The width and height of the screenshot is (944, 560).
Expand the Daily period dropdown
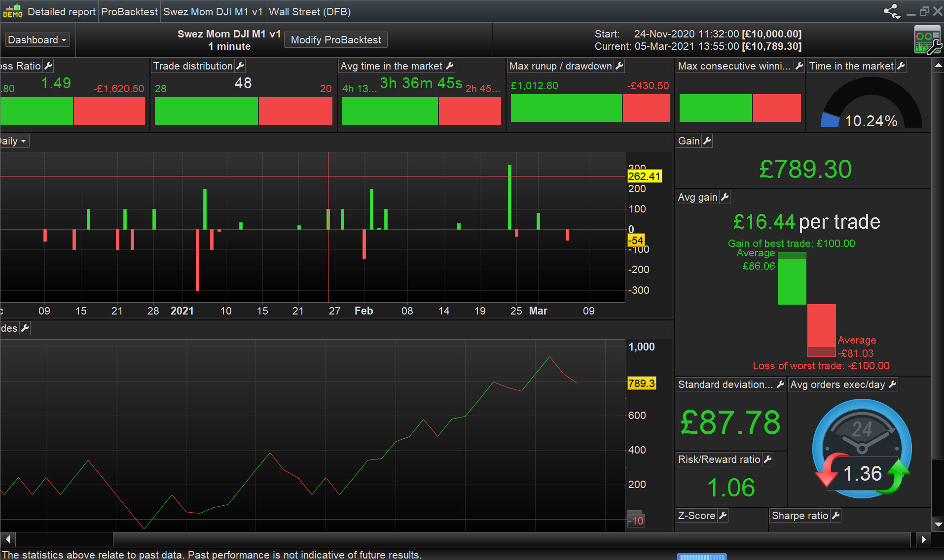point(14,141)
